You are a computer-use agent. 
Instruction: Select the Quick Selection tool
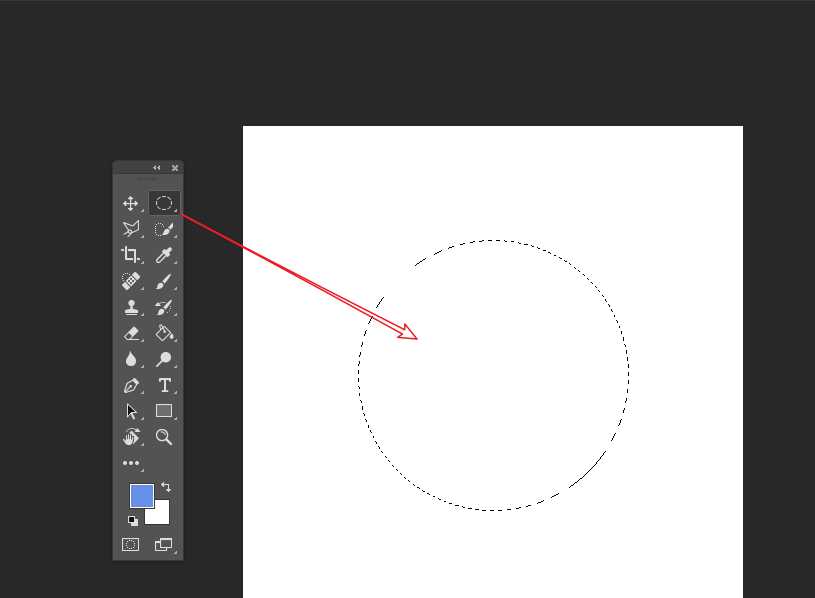click(x=164, y=229)
